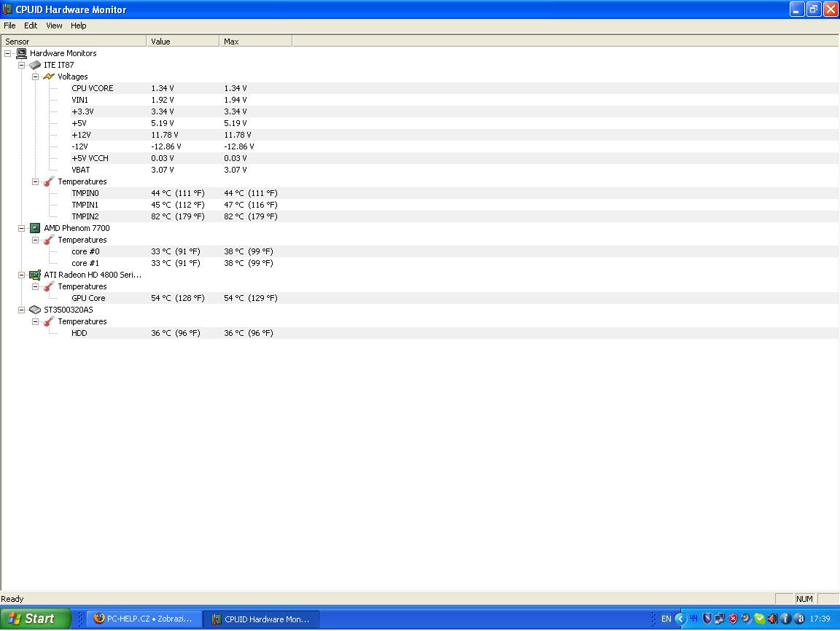Click the AMD Phenom 7700 processor icon
The width and height of the screenshot is (840, 631).
tap(35, 229)
